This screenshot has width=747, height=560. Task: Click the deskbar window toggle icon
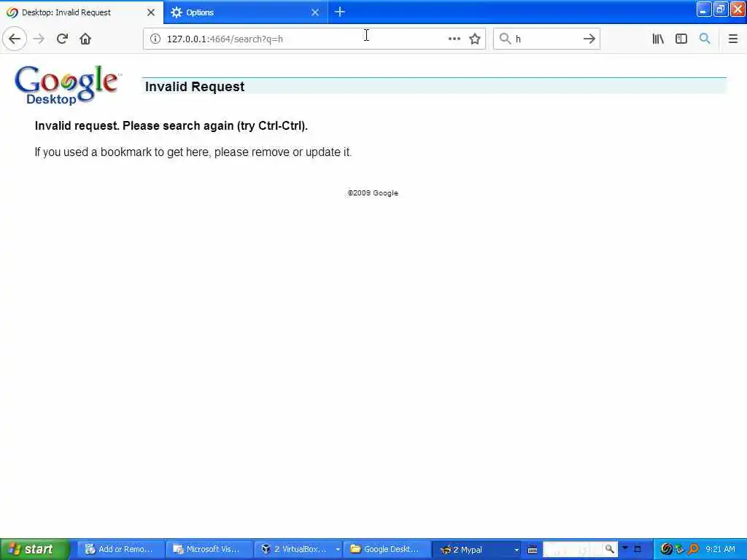coord(638,549)
